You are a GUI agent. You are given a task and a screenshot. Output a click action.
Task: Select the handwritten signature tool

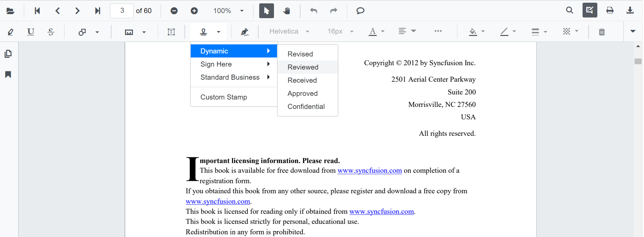245,32
